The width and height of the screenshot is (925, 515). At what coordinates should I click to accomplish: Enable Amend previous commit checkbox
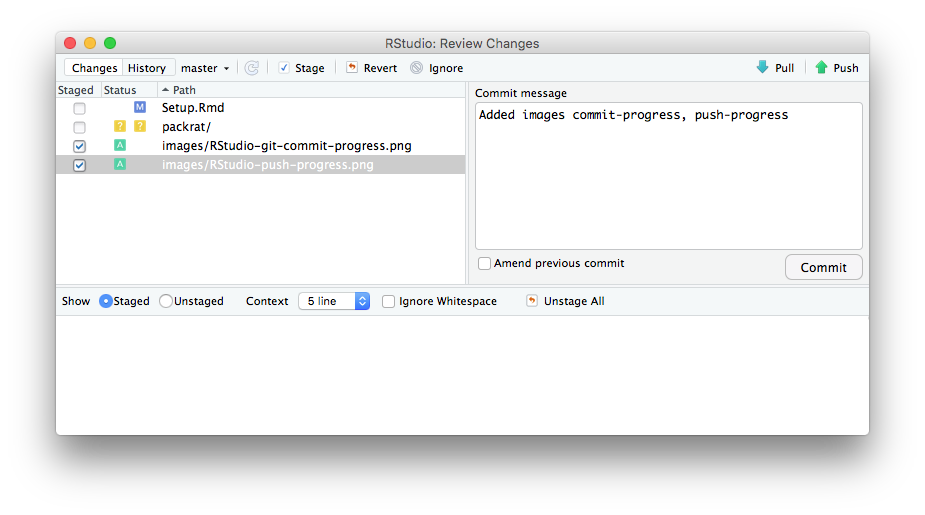485,264
